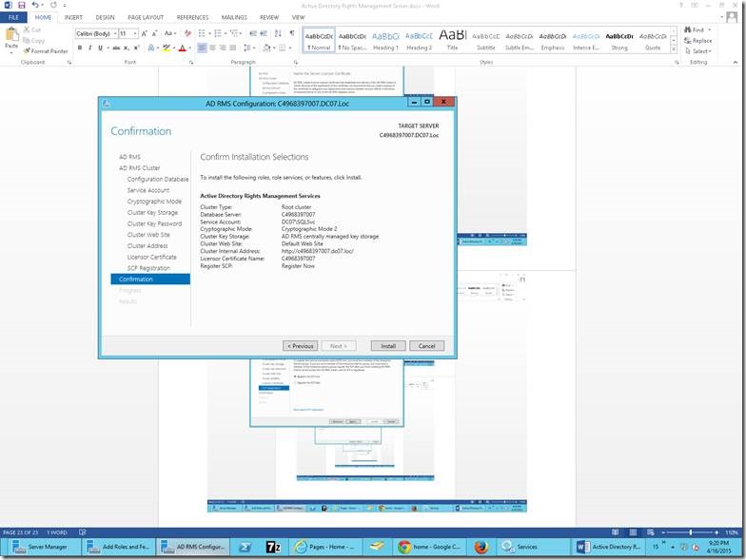Toggle bold formatting
This screenshot has height=560, width=746.
[x=80, y=48]
